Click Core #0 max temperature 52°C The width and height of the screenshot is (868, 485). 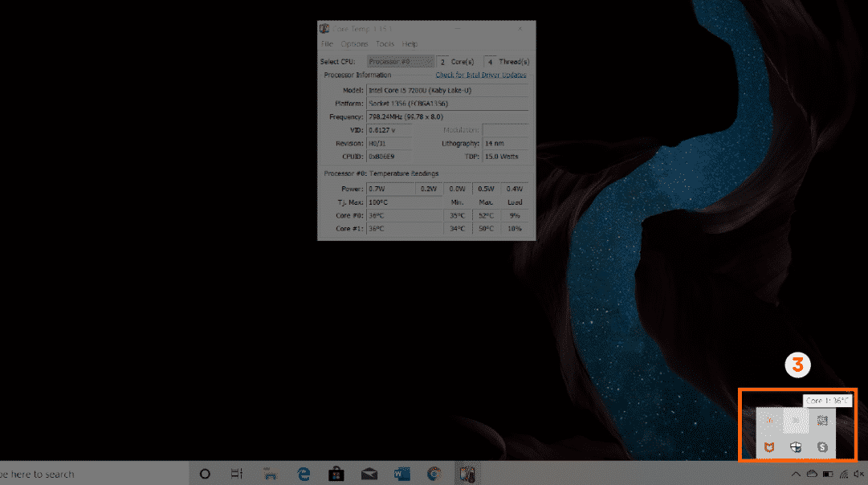coord(486,215)
